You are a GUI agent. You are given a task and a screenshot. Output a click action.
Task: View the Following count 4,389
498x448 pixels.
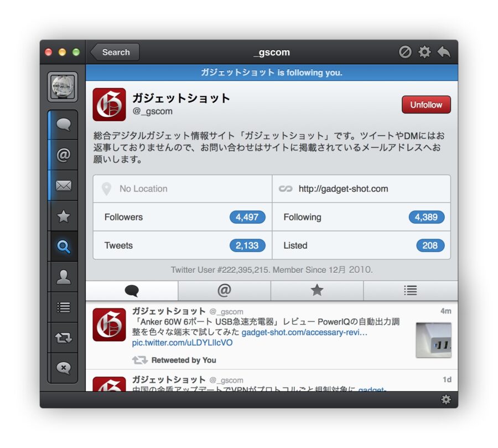point(426,217)
